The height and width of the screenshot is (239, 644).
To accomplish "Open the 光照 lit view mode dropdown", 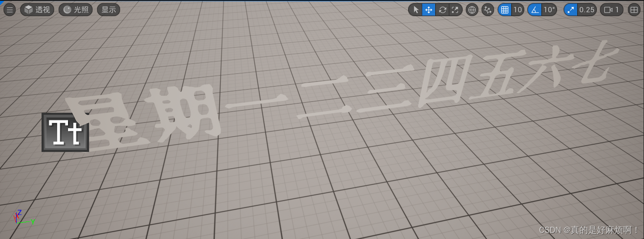I will point(76,10).
